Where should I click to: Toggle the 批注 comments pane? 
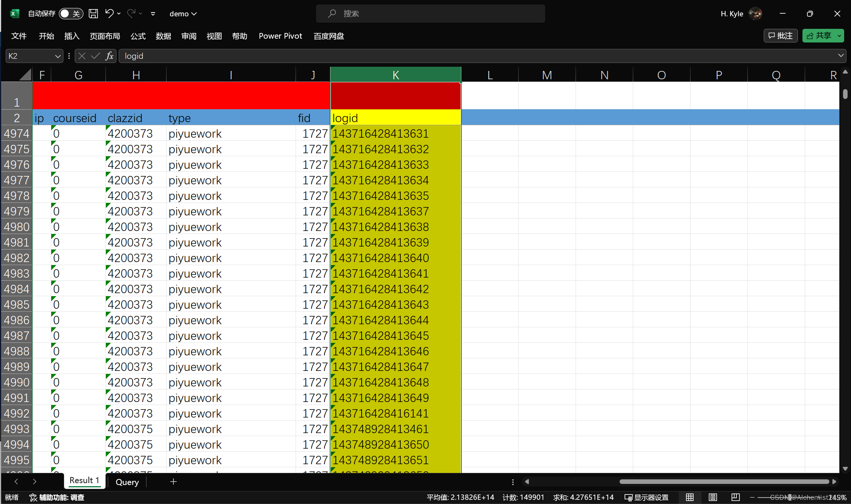point(780,35)
